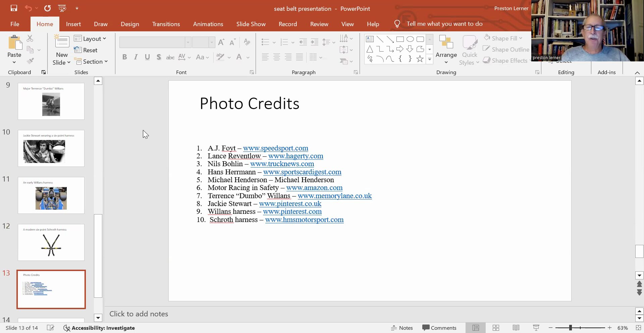644x333 pixels.
Task: Select the star shape in gallery
Action: click(x=420, y=59)
